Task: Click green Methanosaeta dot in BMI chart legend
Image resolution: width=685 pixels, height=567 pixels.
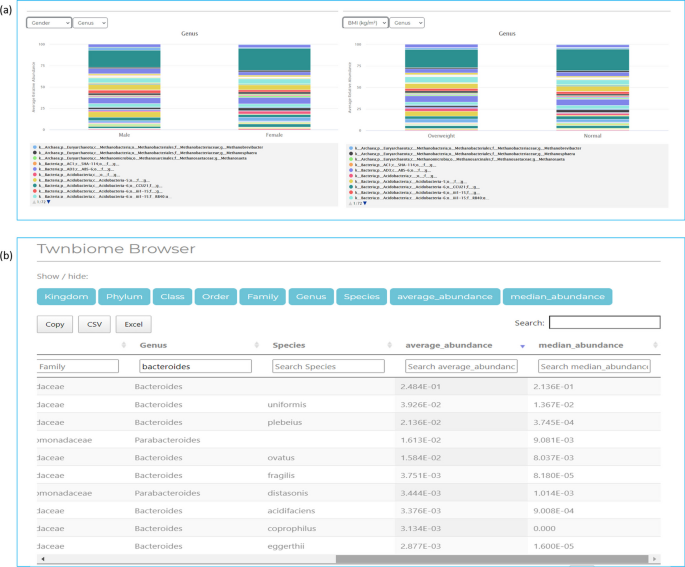Action: (351, 159)
